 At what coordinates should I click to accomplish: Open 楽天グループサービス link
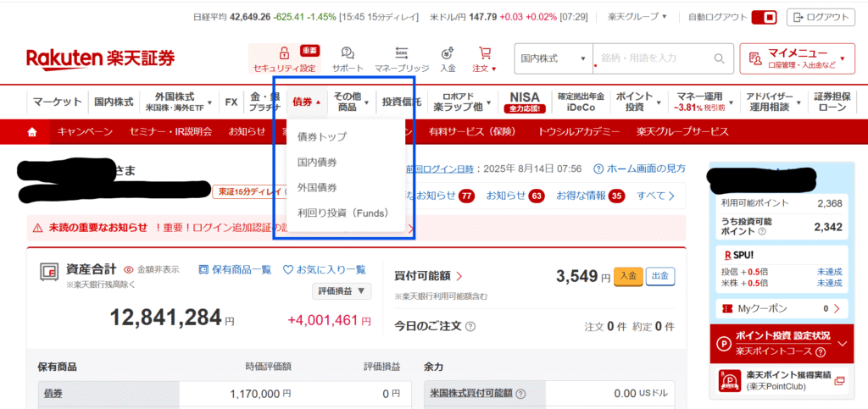682,132
